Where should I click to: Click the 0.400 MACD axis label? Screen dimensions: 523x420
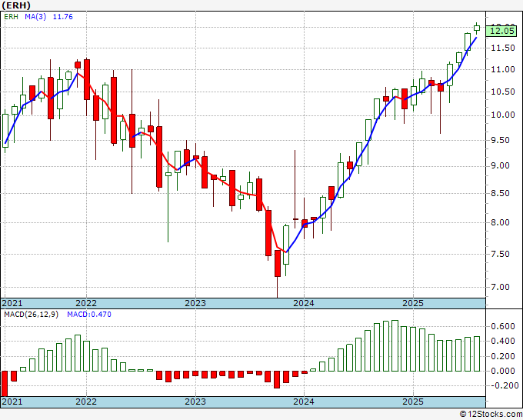[503, 341]
